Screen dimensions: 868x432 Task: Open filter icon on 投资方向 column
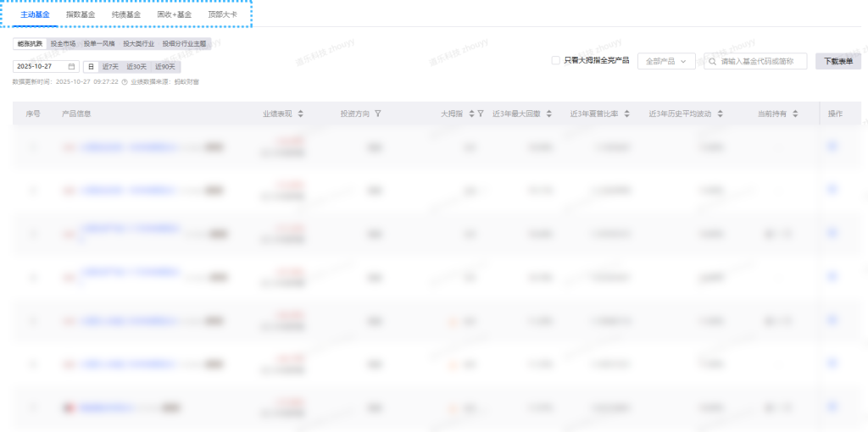pos(378,114)
